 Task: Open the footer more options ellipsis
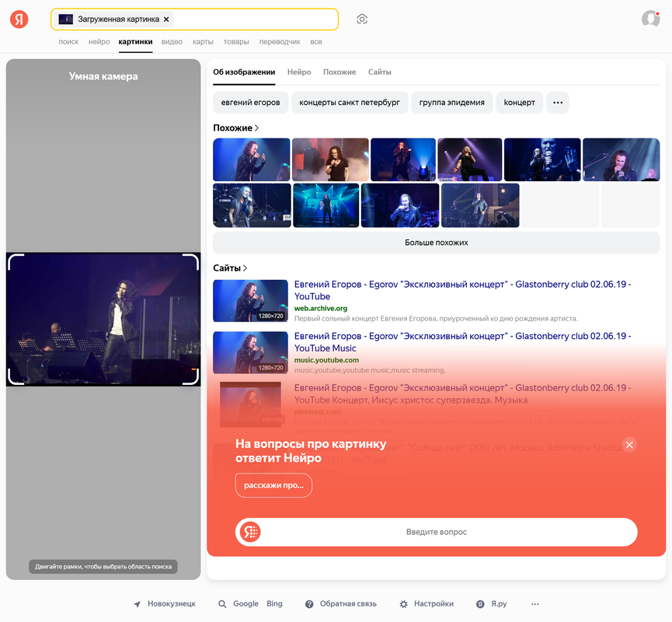point(534,604)
